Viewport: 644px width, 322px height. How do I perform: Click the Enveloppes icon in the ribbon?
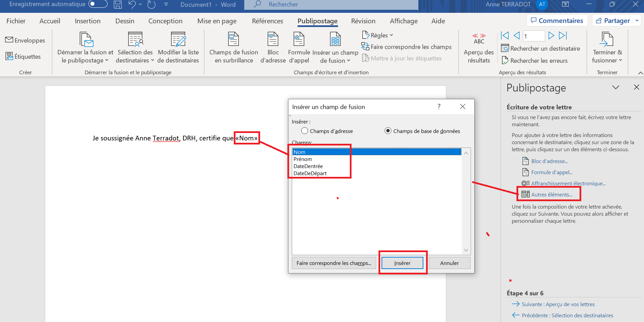click(9, 40)
